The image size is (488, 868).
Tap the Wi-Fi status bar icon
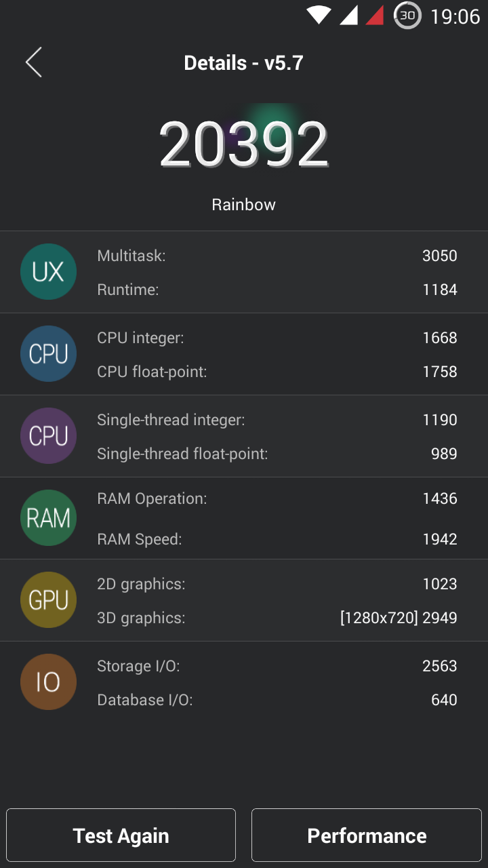(x=318, y=15)
